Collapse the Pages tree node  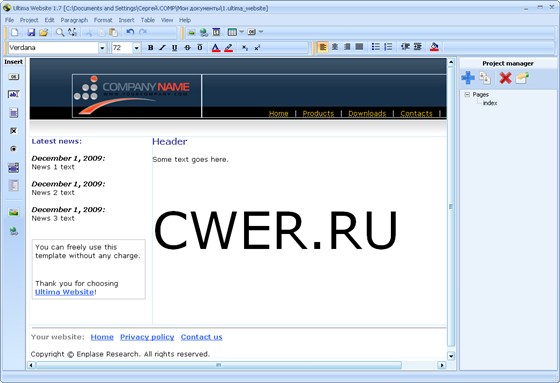click(467, 95)
